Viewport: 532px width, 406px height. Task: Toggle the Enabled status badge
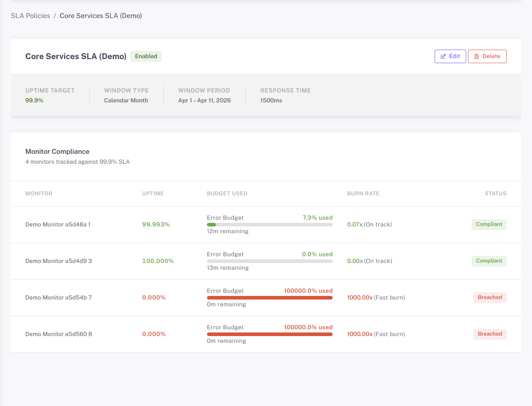pyautogui.click(x=146, y=56)
